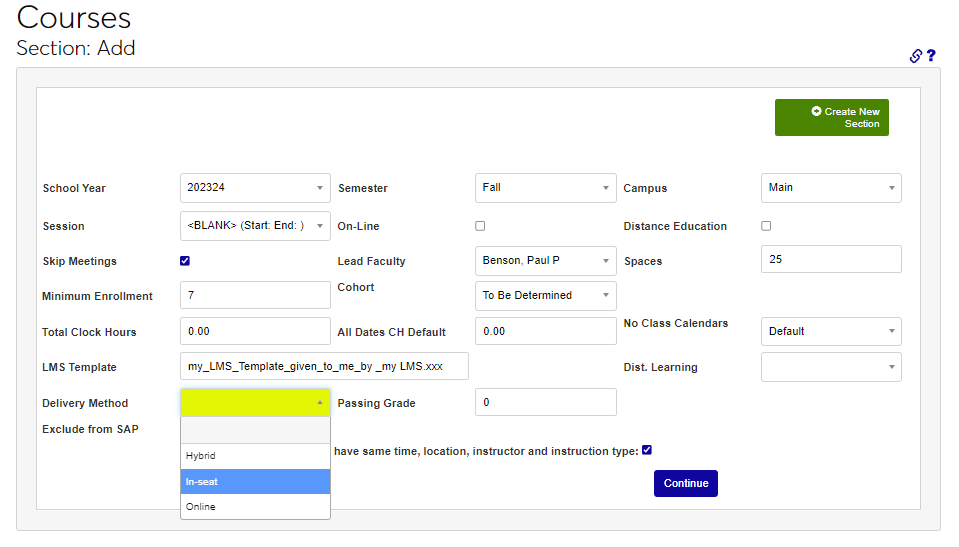Check the Distance Education checkbox
The width and height of the screenshot is (959, 547).
tap(766, 226)
